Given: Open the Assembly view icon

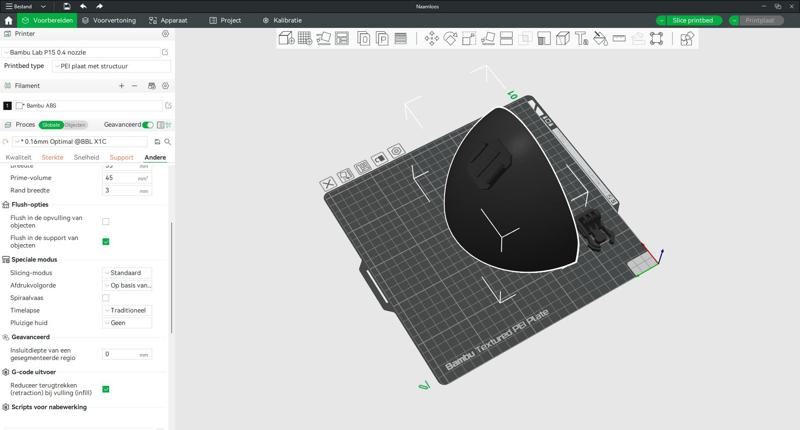Looking at the screenshot, I should tap(687, 38).
